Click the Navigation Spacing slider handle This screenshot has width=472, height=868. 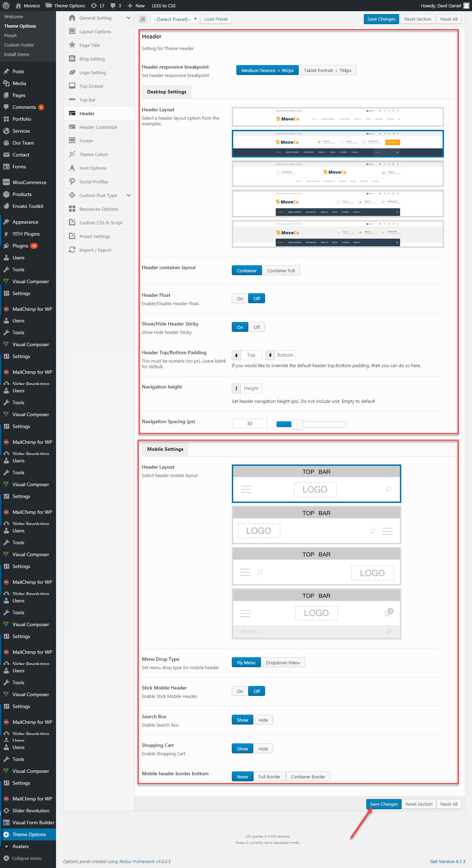(297, 424)
